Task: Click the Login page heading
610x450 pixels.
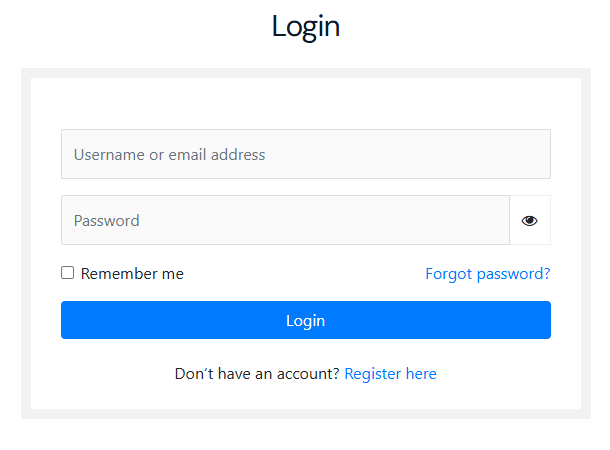Action: [x=305, y=27]
